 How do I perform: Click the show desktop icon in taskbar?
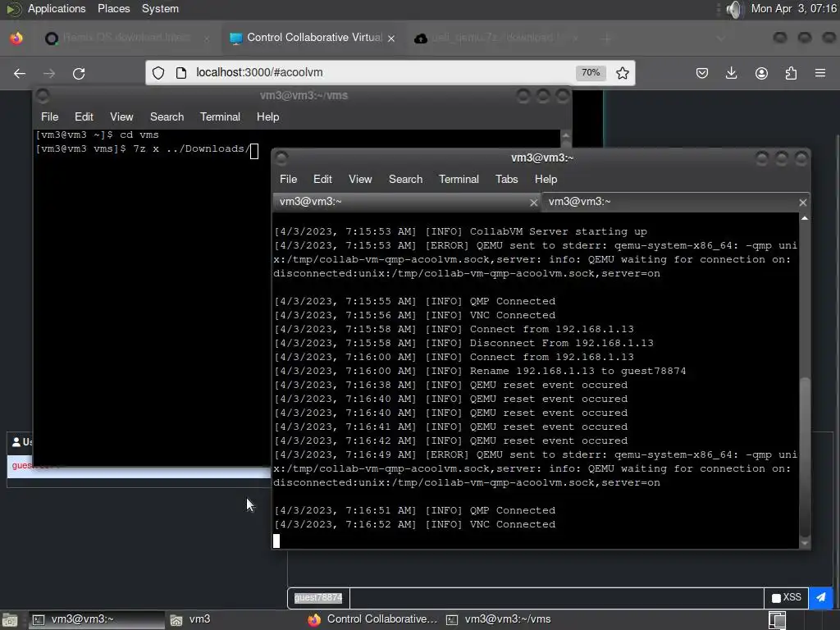[x=10, y=620]
